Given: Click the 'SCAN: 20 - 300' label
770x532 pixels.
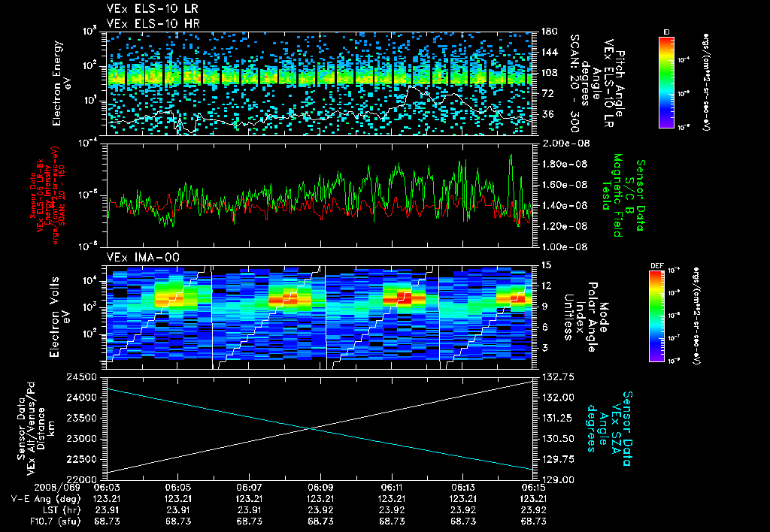Looking at the screenshot, I should (x=574, y=83).
